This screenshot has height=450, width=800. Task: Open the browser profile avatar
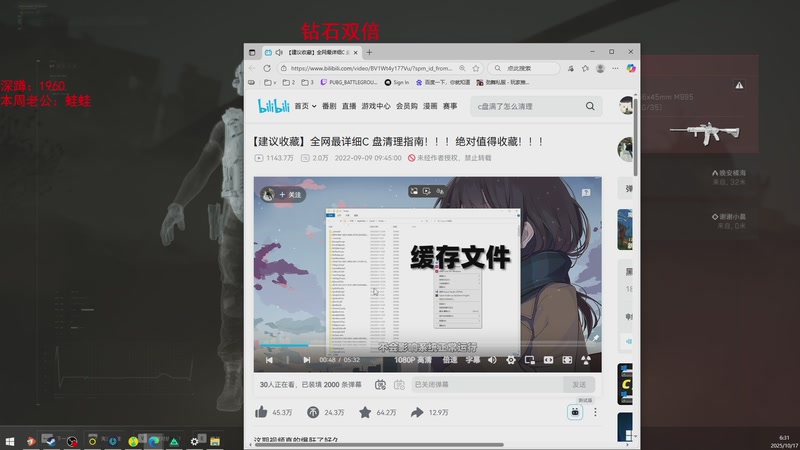coord(601,68)
